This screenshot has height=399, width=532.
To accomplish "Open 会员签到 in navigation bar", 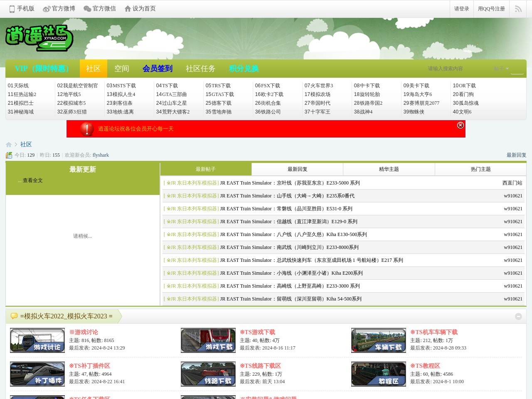I will [157, 69].
